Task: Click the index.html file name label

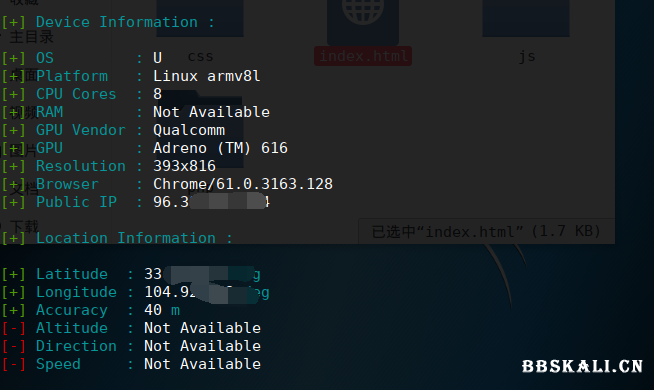Action: coord(363,56)
